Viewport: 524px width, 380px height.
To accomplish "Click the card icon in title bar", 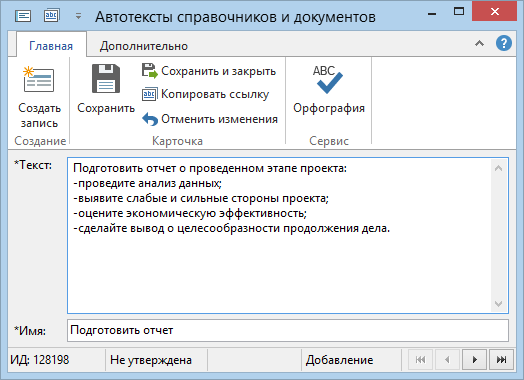I will [23, 16].
